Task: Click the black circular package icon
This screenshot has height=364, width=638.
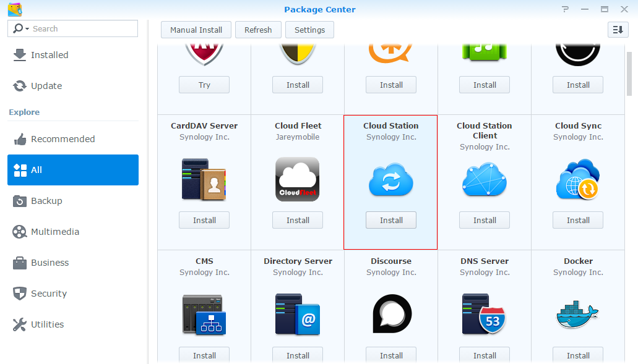Action: click(578, 55)
